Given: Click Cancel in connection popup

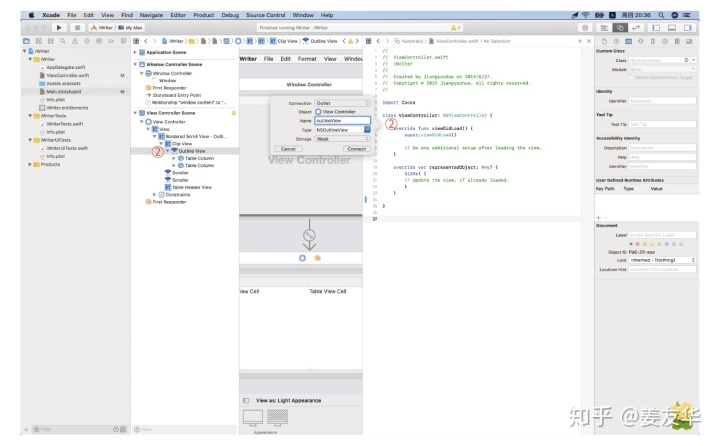Looking at the screenshot, I should click(x=288, y=149).
